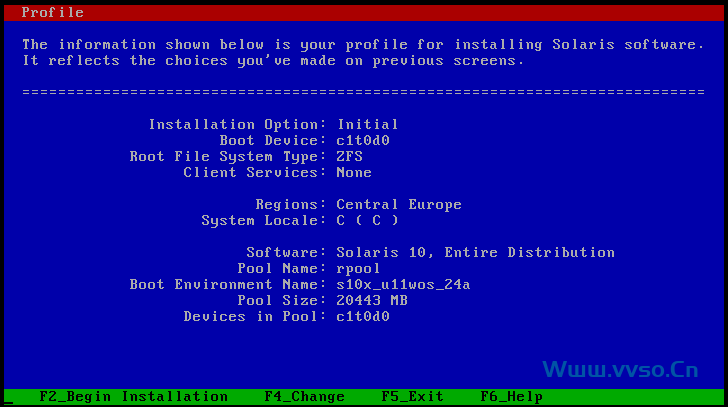Click 'Solaris 10, Entire Distribution' value
Screen dimensions: 728x407
pyautogui.click(x=475, y=252)
